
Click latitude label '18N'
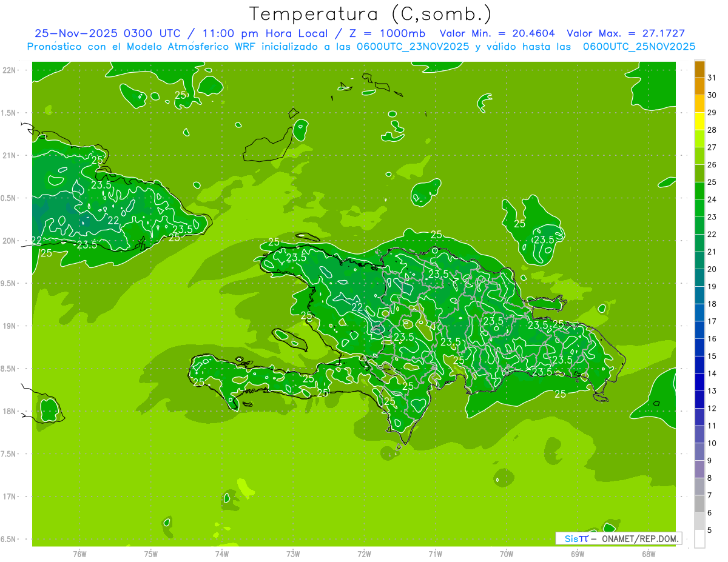(x=9, y=412)
